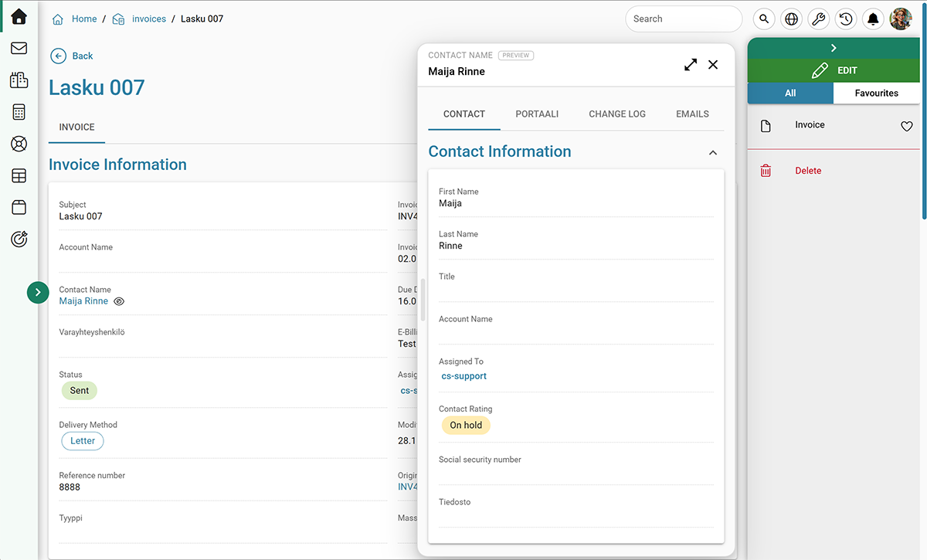Select the Favourites actions tab

pyautogui.click(x=877, y=93)
